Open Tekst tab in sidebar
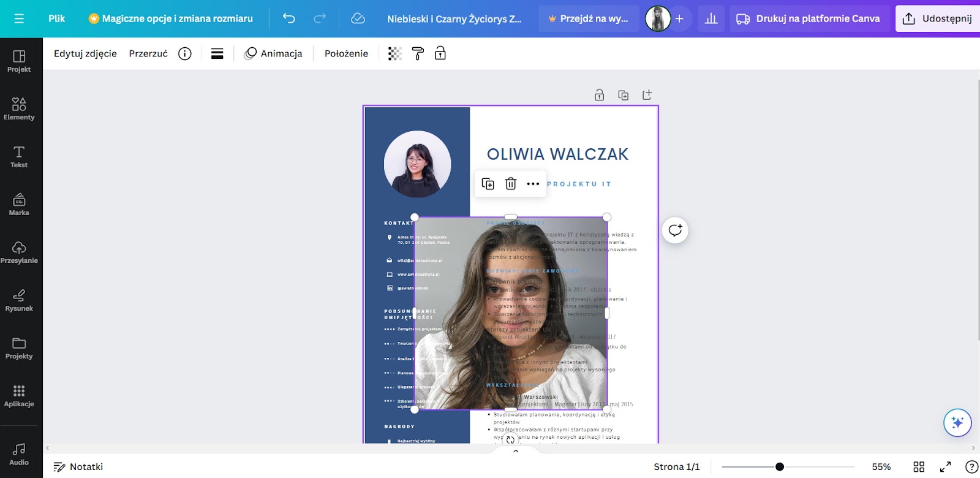980x478 pixels. pyautogui.click(x=19, y=157)
